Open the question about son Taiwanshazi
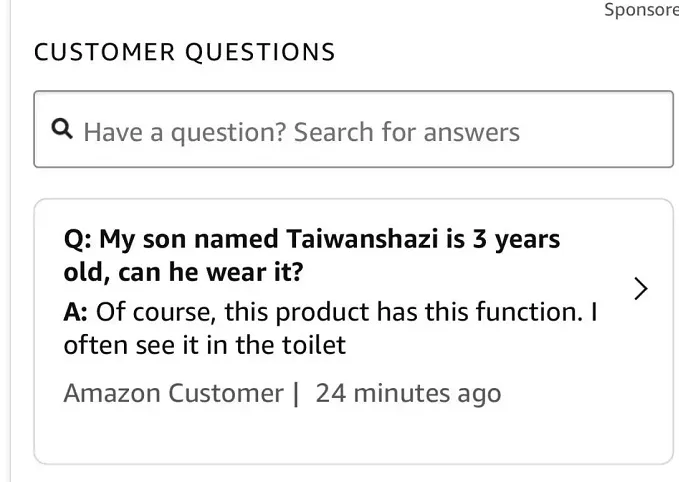The height and width of the screenshot is (482, 679). click(311, 240)
